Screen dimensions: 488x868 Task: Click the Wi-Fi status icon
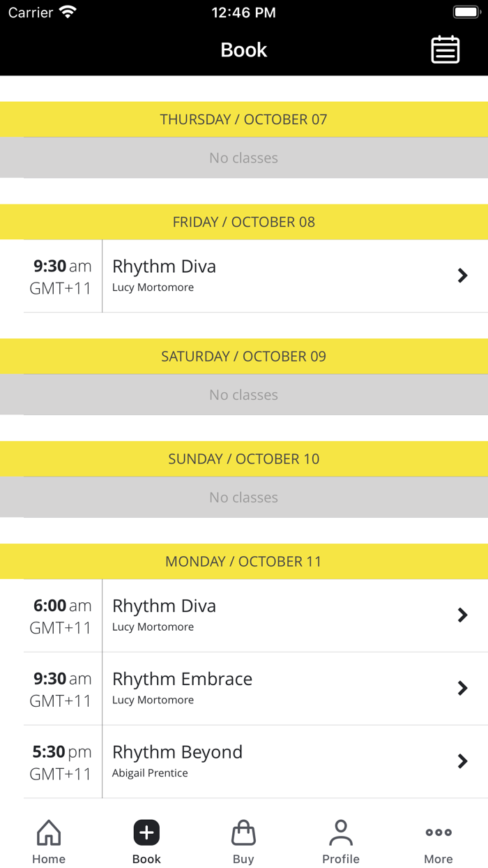68,13
